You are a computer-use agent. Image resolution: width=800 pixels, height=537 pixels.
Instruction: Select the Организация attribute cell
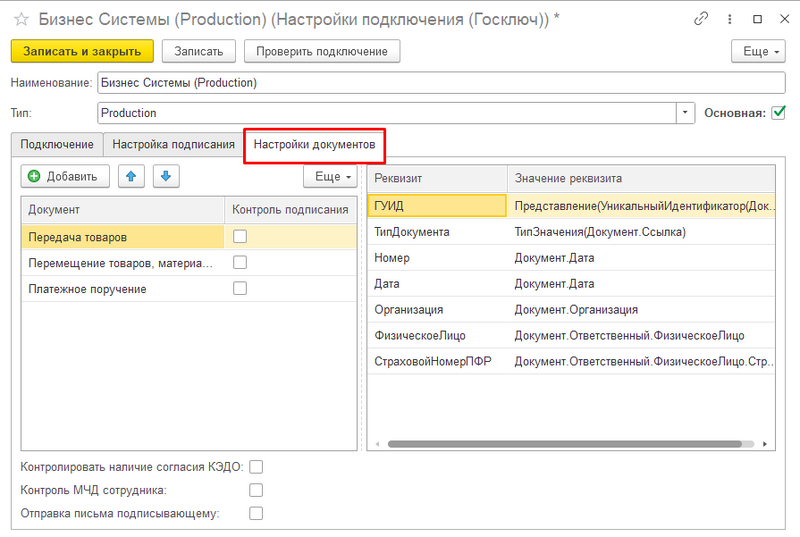click(x=437, y=310)
